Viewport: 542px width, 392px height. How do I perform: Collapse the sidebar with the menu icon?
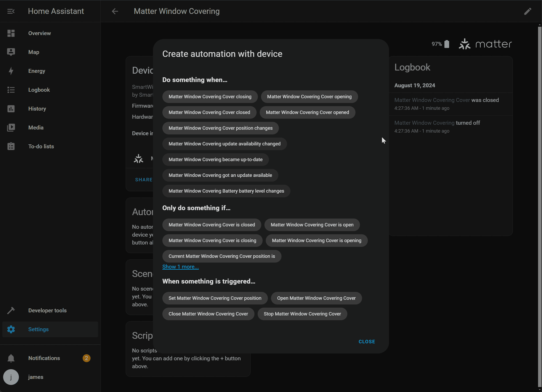pos(11,11)
